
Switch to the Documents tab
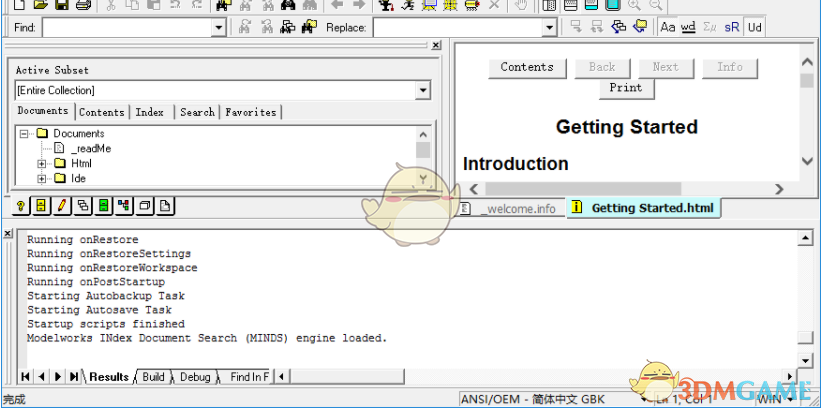[43, 111]
